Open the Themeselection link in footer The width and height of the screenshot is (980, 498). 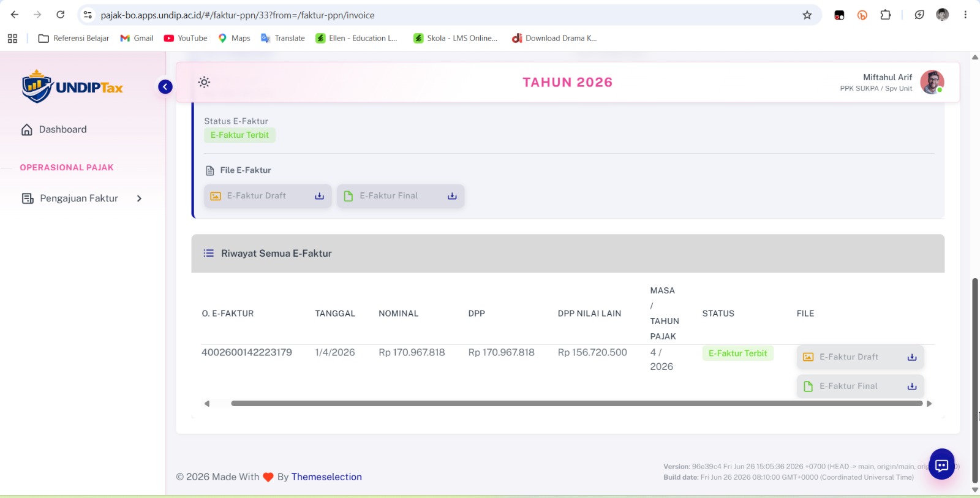(326, 477)
